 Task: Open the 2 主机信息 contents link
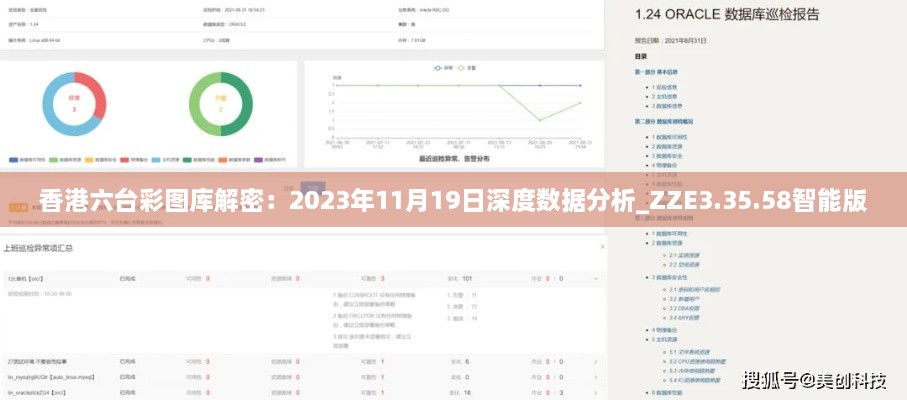click(665, 97)
